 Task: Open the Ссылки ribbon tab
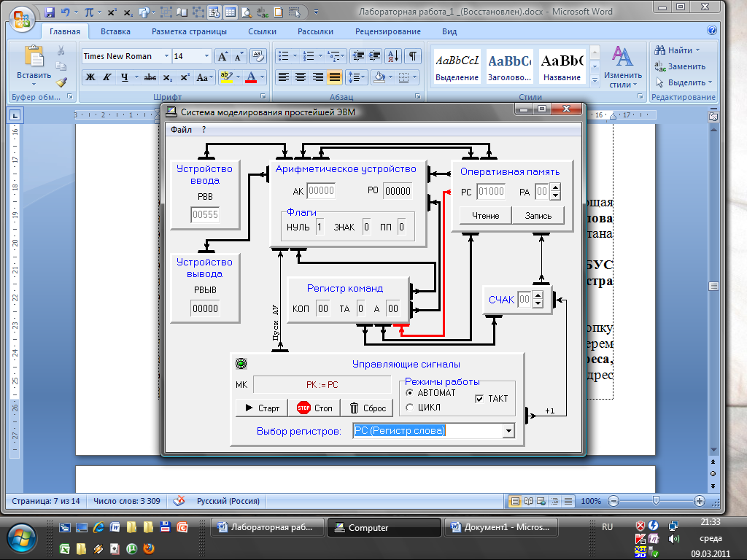[x=262, y=31]
